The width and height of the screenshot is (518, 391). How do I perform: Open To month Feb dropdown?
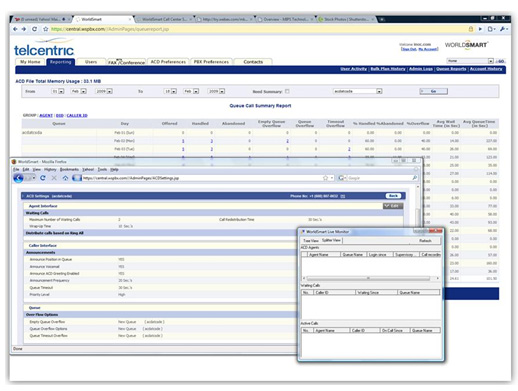click(191, 91)
